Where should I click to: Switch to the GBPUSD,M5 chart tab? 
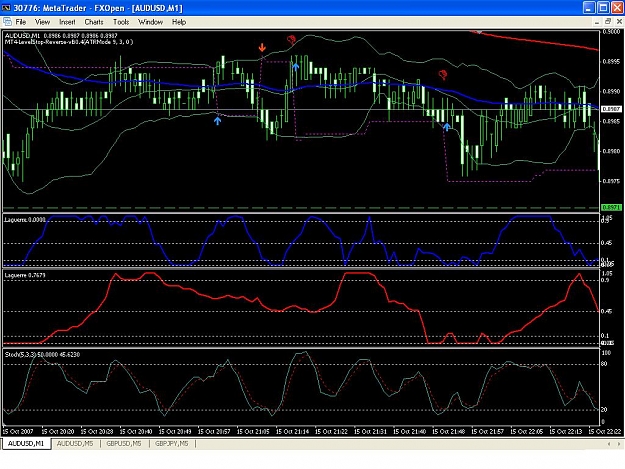(x=124, y=443)
